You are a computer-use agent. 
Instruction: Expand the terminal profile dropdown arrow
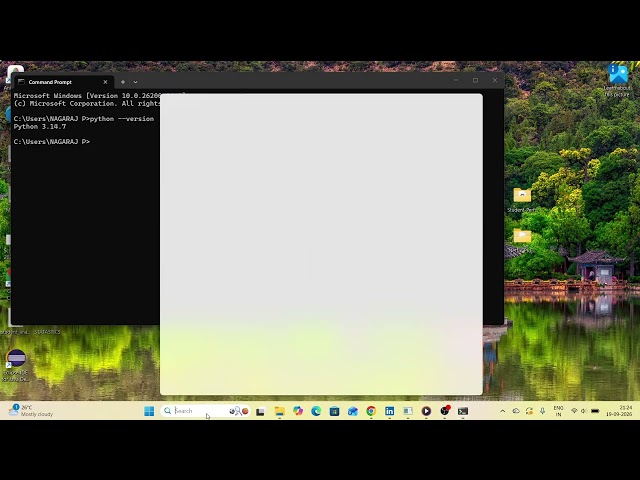click(x=135, y=82)
